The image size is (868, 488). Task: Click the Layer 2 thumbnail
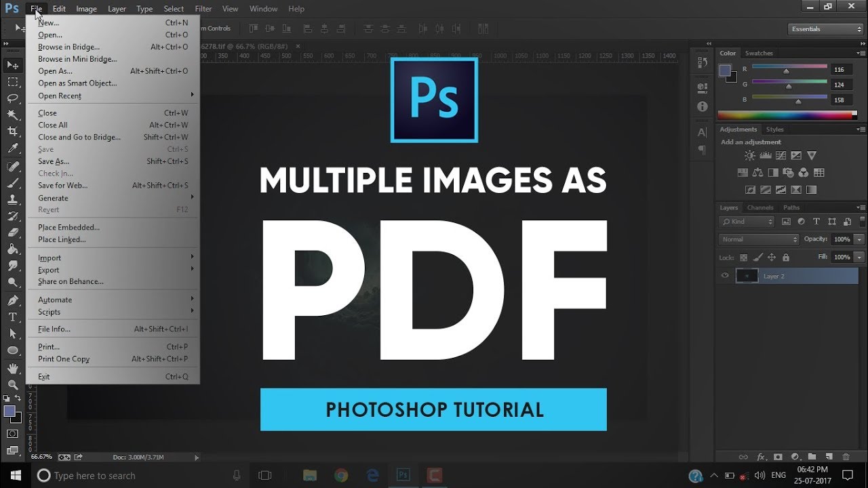(747, 276)
